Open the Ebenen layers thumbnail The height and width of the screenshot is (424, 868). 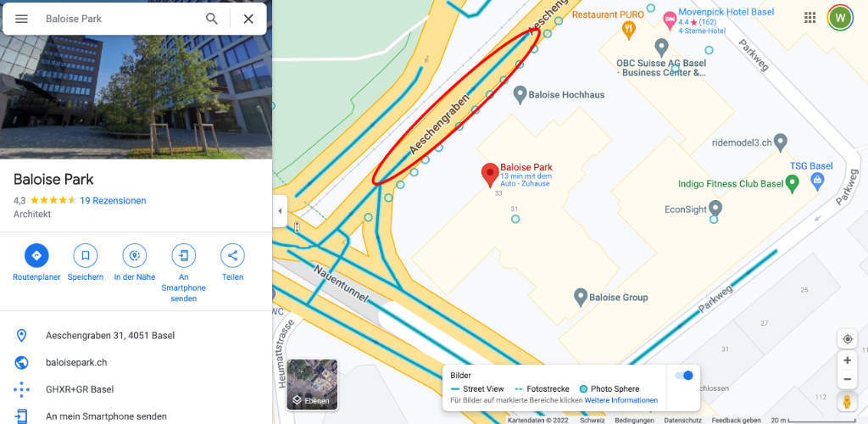312,385
